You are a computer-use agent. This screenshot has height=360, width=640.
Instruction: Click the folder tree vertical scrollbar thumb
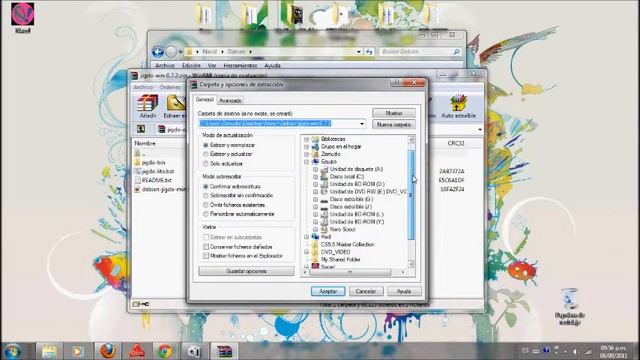[411, 195]
